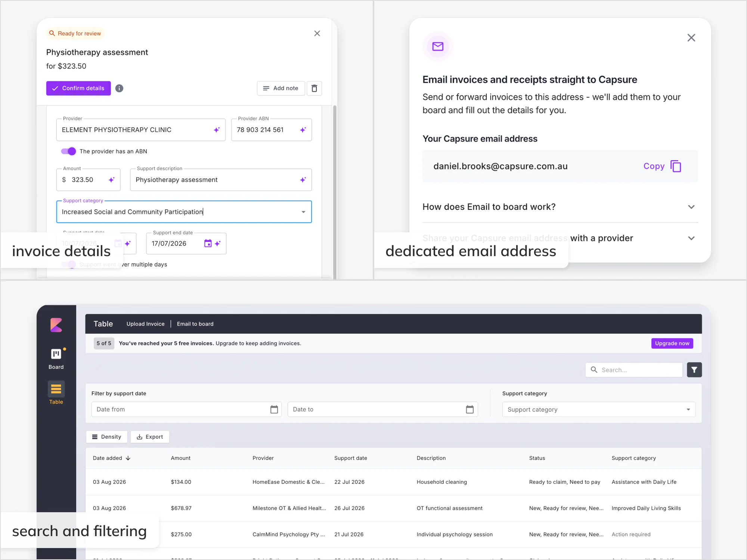
Task: Click Add note button
Action: (281, 88)
